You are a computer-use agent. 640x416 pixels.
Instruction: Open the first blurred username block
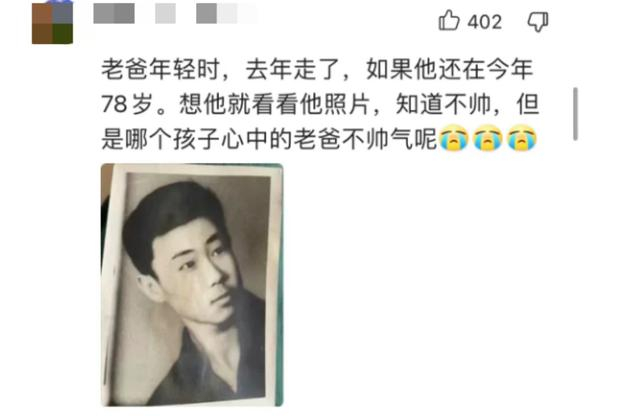point(114,13)
